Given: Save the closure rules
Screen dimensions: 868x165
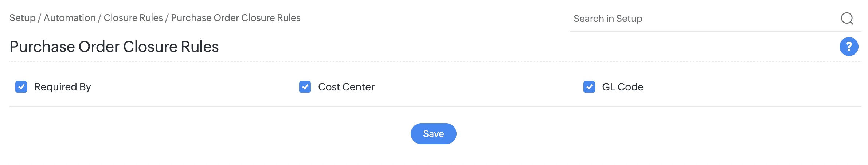Looking at the screenshot, I should pos(433,134).
